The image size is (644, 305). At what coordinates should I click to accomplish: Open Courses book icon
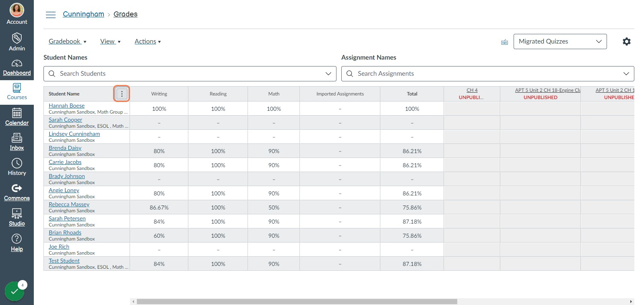pos(17,88)
